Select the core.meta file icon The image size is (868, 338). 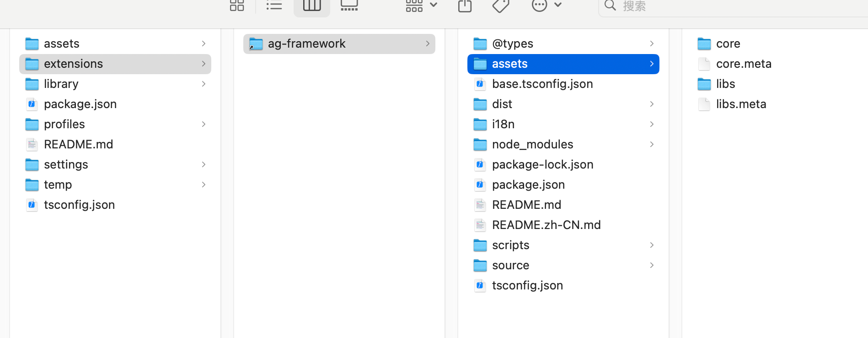tap(704, 64)
